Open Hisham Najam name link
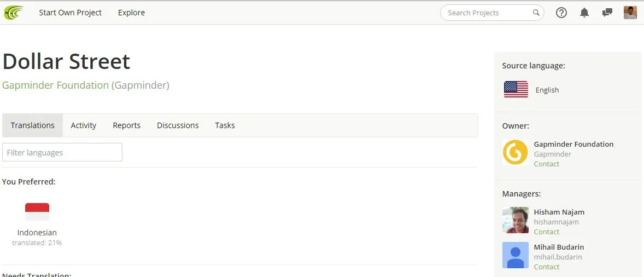 559,212
